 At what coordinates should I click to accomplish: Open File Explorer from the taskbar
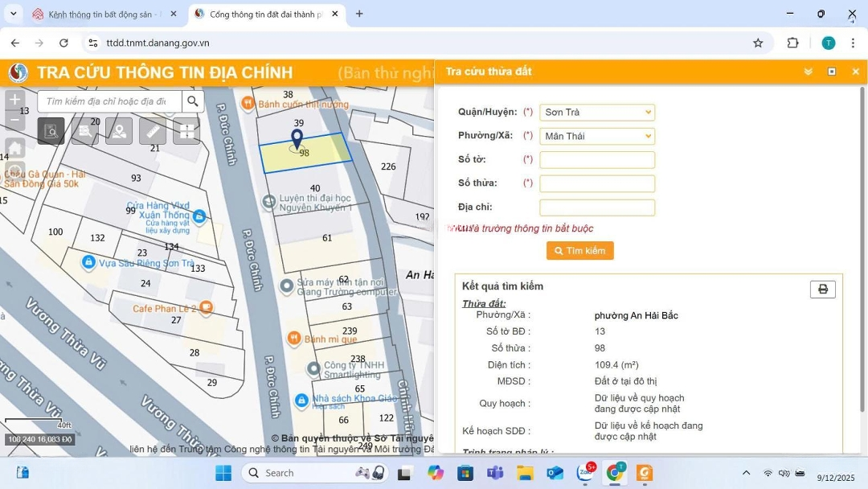[x=525, y=473]
